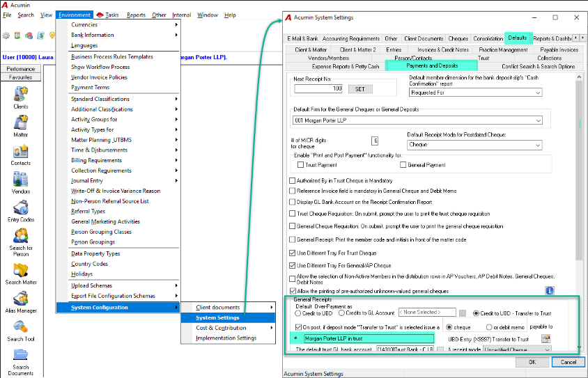Open the Reports menu

pos(136,15)
